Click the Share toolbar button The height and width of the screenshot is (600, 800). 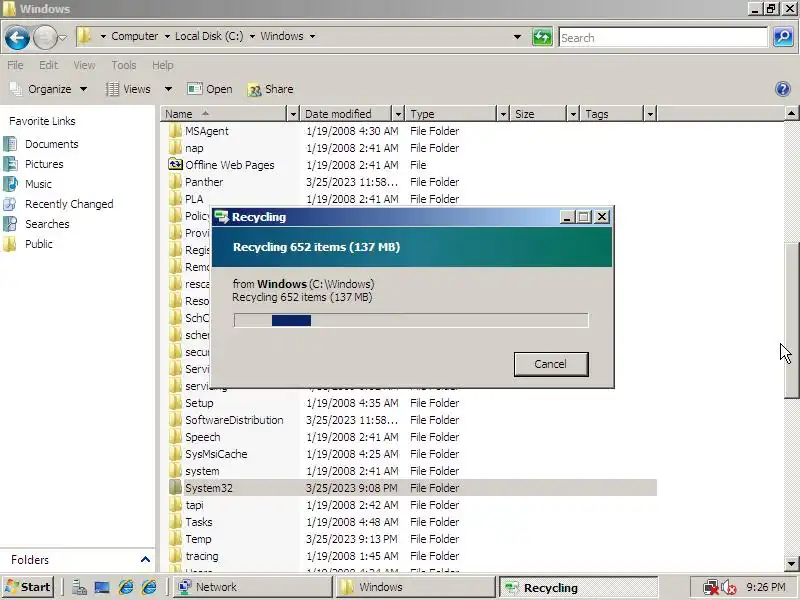click(270, 89)
